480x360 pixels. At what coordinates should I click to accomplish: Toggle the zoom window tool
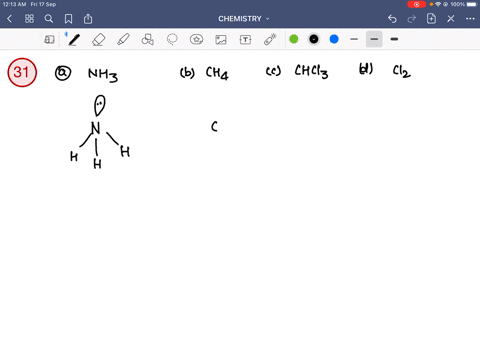[49, 40]
